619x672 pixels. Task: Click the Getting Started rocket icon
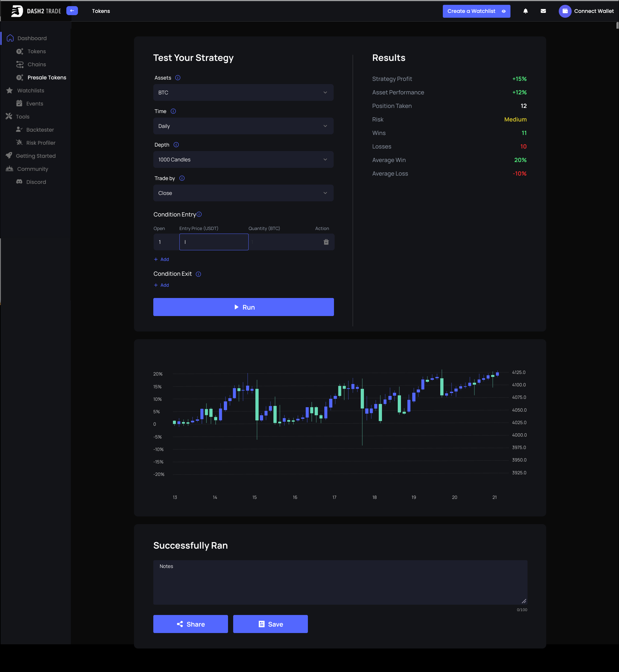click(9, 156)
